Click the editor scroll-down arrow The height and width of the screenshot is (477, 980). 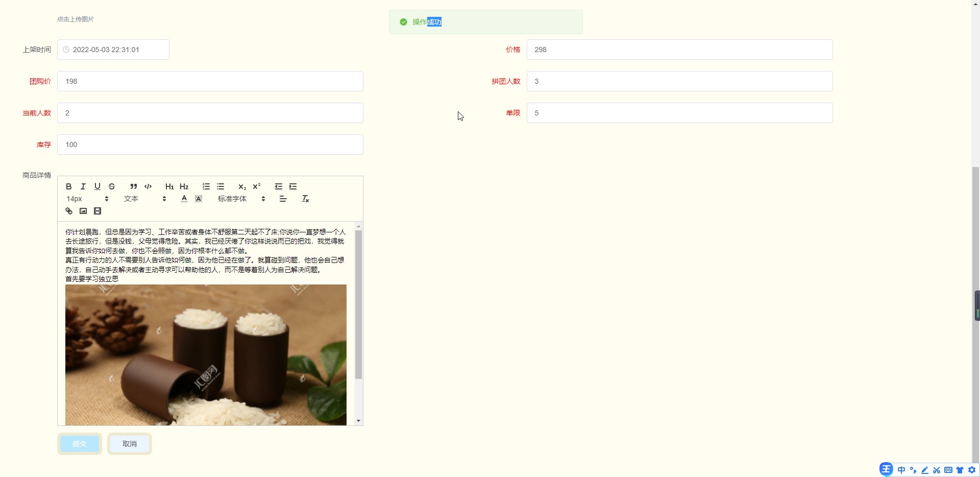(359, 421)
